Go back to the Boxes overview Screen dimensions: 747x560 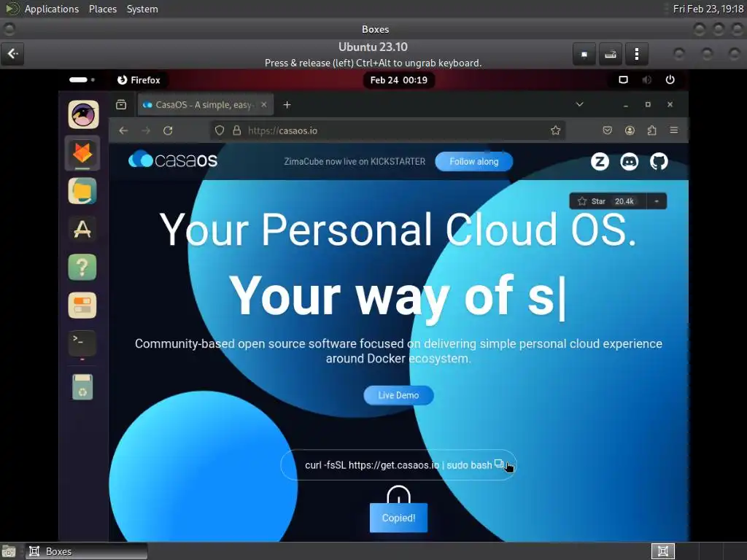[x=13, y=54]
